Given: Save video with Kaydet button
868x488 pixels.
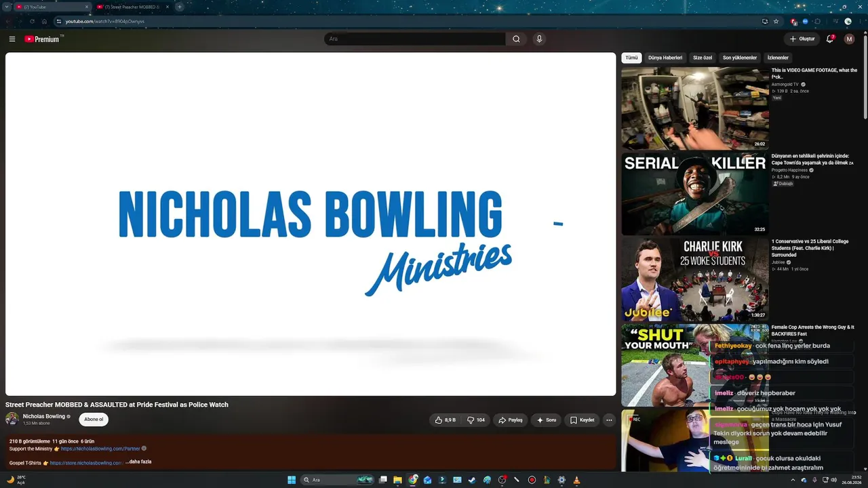Looking at the screenshot, I should pyautogui.click(x=582, y=420).
